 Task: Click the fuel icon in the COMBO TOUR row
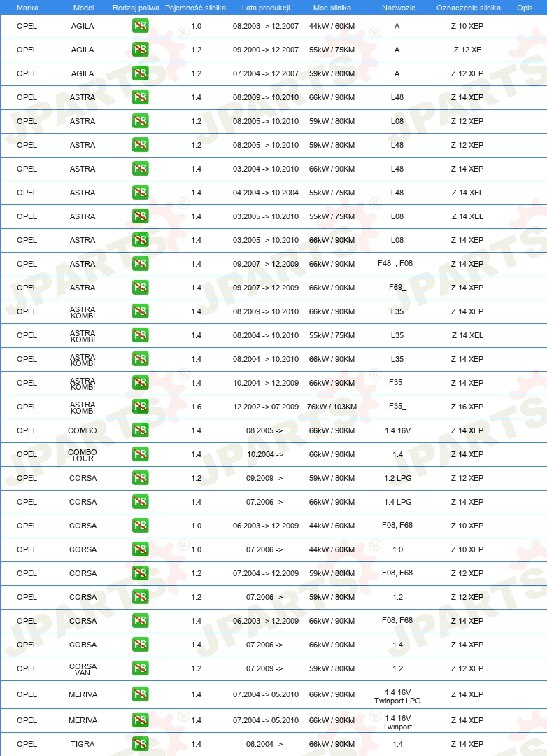pos(140,454)
